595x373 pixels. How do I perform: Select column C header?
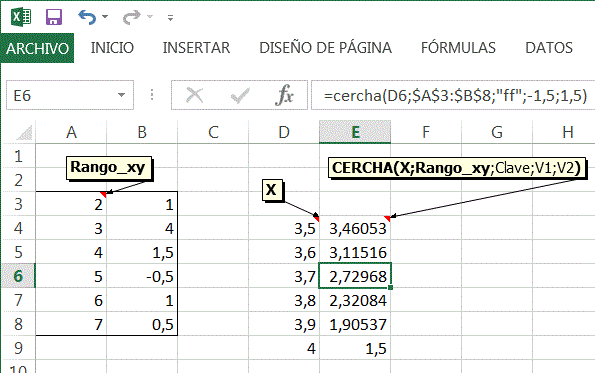[213, 132]
